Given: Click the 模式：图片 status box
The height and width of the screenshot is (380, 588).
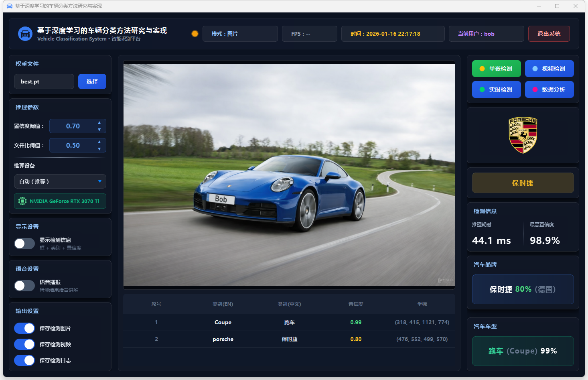Looking at the screenshot, I should pyautogui.click(x=240, y=34).
